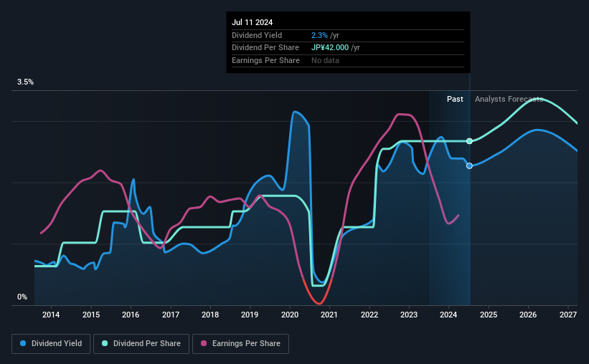Click the 2020 x-axis label
This screenshot has height=364, width=589.
(x=290, y=315)
